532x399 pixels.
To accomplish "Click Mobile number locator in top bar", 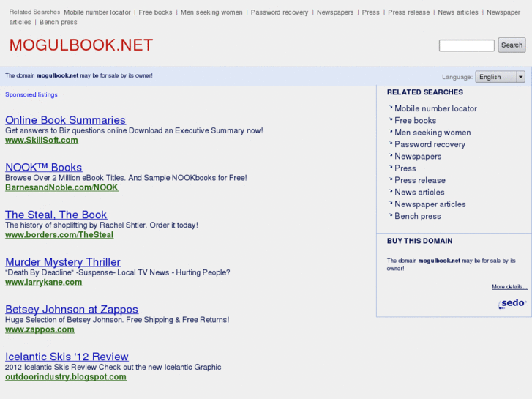I will [x=97, y=12].
